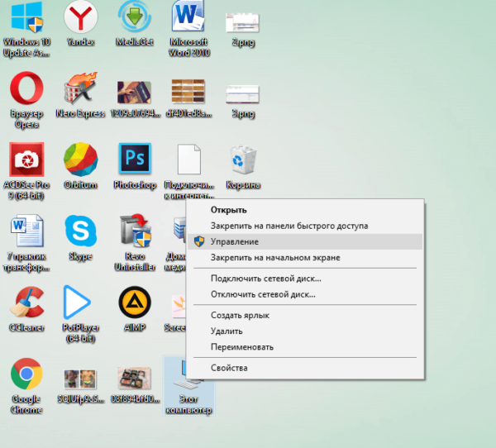
Task: Open ACDSee Pro 9 icon
Action: point(26,160)
